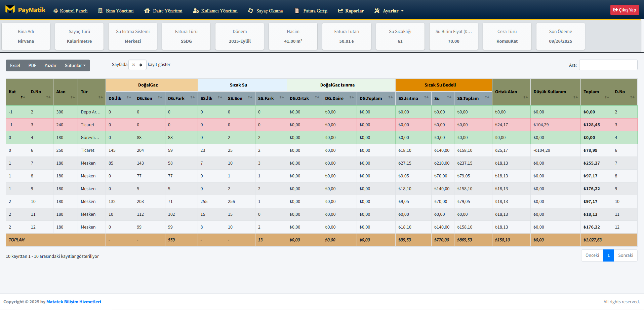Open Sayaç Okuma meter icon
This screenshot has height=310, width=644.
point(250,11)
